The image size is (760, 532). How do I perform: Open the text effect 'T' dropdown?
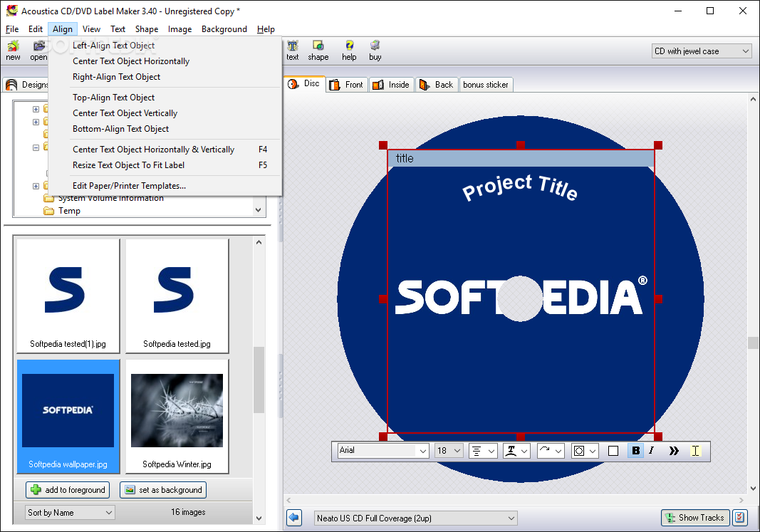[x=516, y=451]
